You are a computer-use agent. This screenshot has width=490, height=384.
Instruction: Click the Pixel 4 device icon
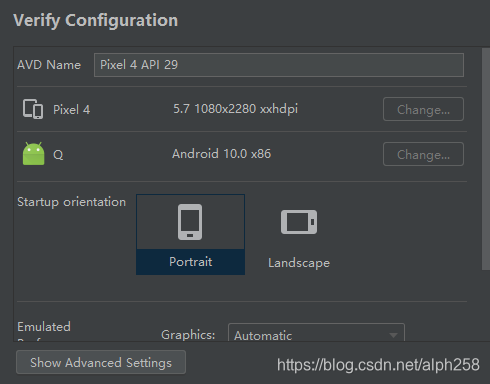pyautogui.click(x=33, y=109)
